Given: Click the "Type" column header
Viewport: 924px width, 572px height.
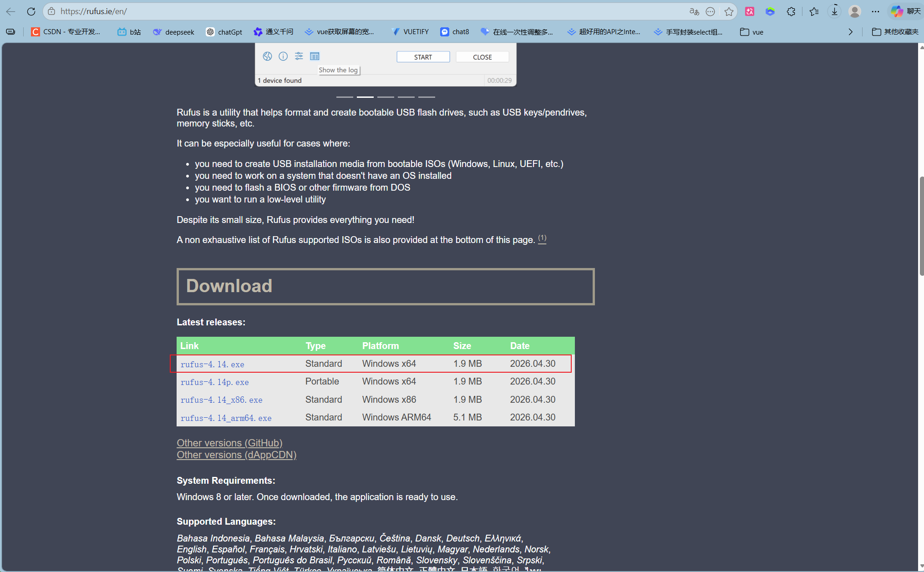Looking at the screenshot, I should 315,346.
